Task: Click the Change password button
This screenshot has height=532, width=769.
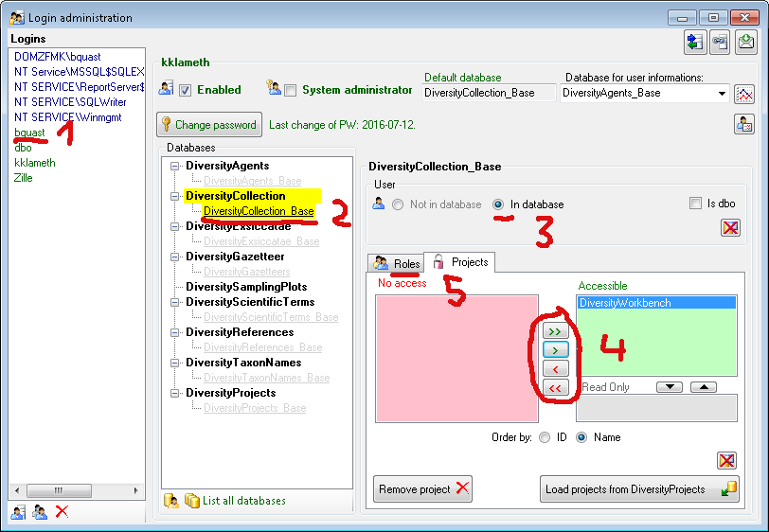Action: (x=208, y=124)
